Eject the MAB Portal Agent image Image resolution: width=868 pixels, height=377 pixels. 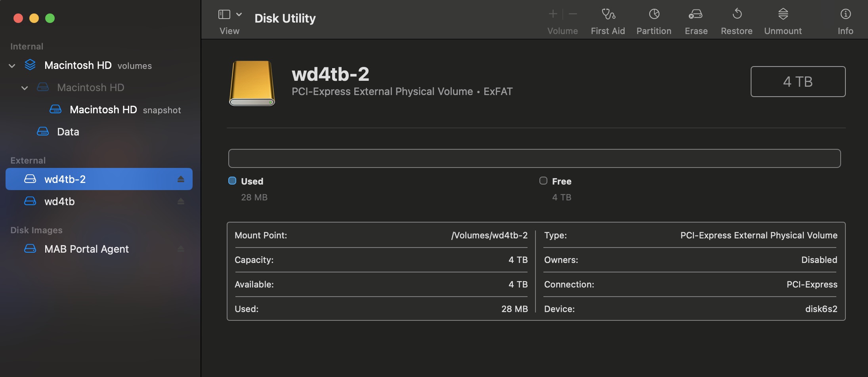[181, 249]
